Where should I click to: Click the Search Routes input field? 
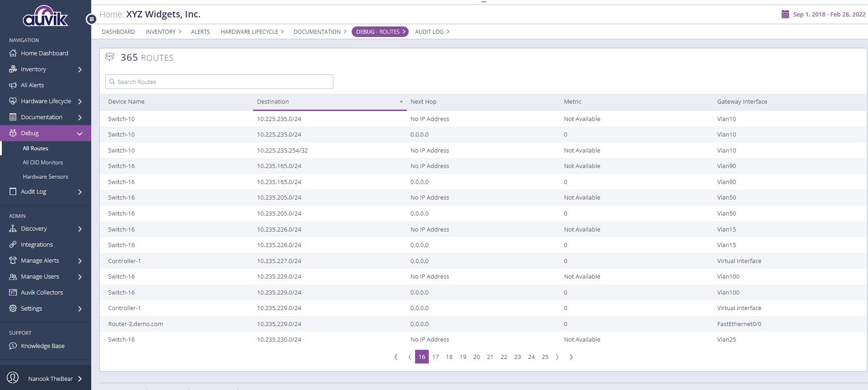[x=219, y=82]
